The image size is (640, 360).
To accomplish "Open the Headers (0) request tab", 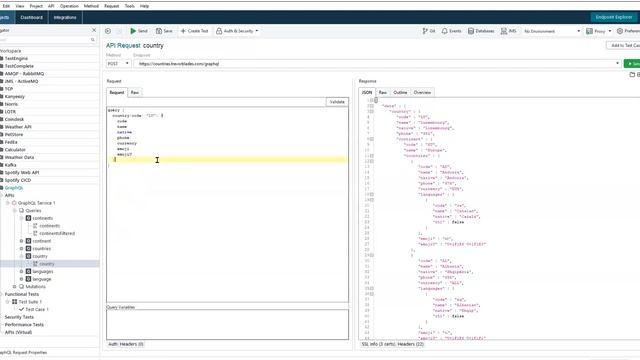I will (131, 344).
